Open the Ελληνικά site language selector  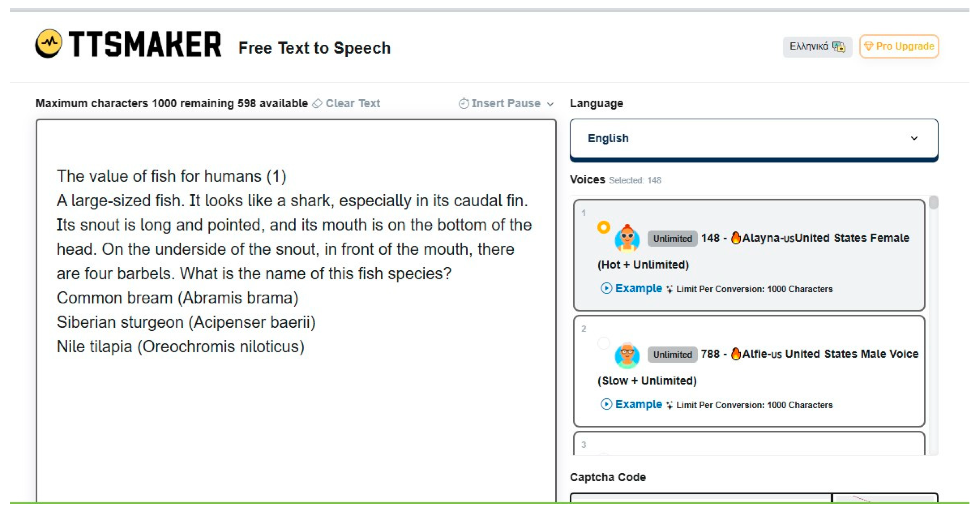click(x=817, y=47)
